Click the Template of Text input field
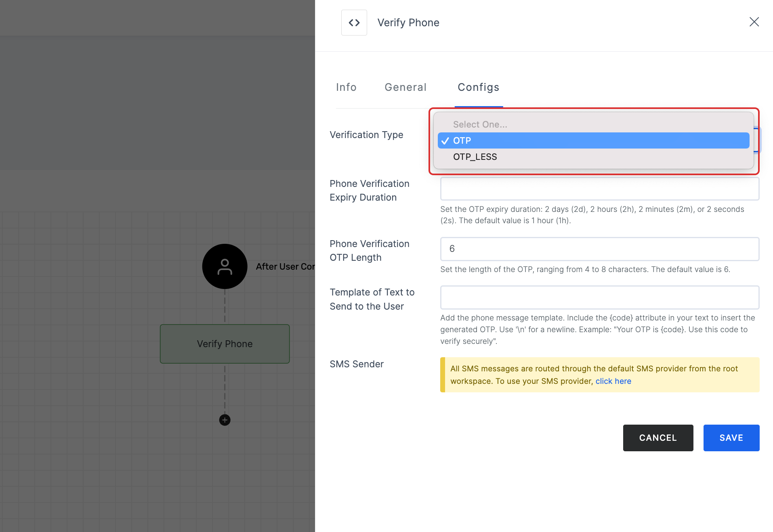The width and height of the screenshot is (773, 532). click(599, 297)
